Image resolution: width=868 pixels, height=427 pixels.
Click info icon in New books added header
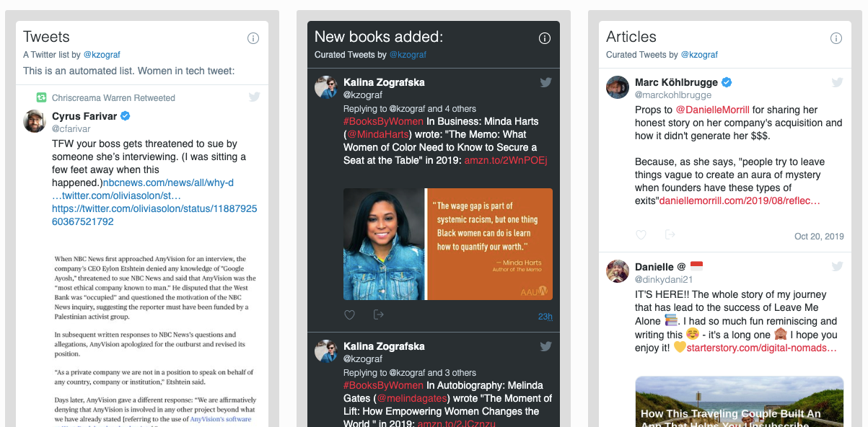click(545, 38)
